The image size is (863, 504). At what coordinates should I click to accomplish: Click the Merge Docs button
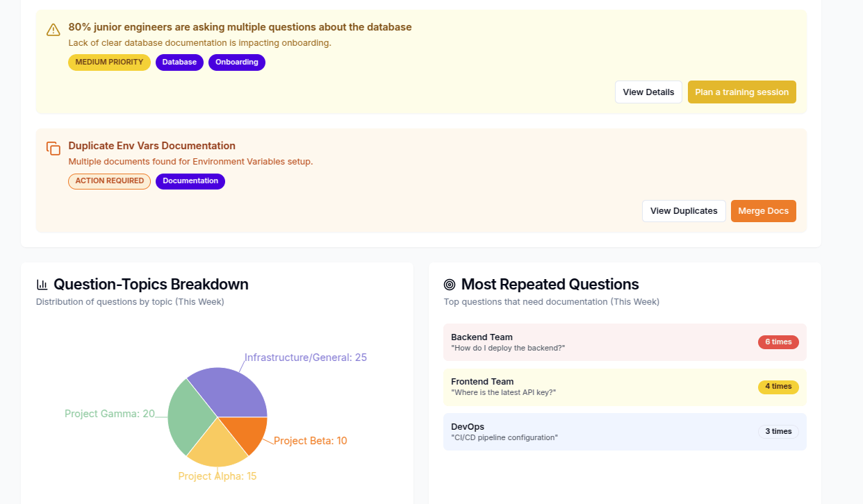tap(763, 210)
